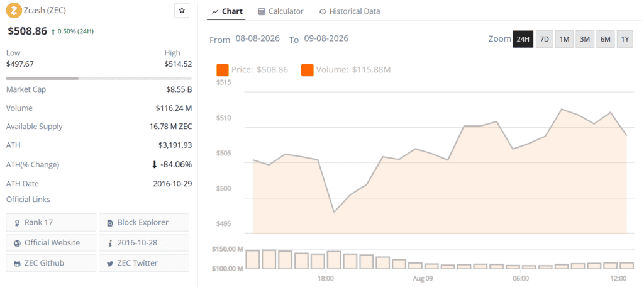This screenshot has width=644, height=287.
Task: Select the 1M zoom range
Action: pos(564,39)
